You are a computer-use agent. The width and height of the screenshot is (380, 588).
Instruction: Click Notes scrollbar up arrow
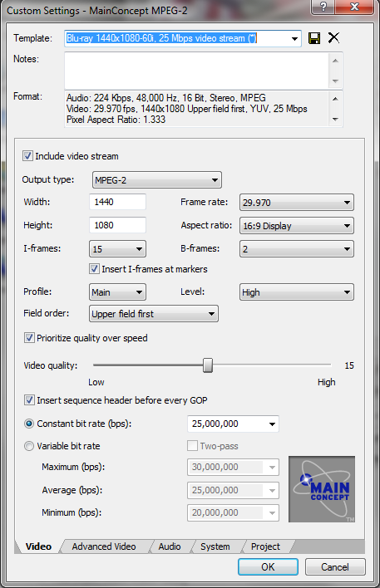(335, 60)
